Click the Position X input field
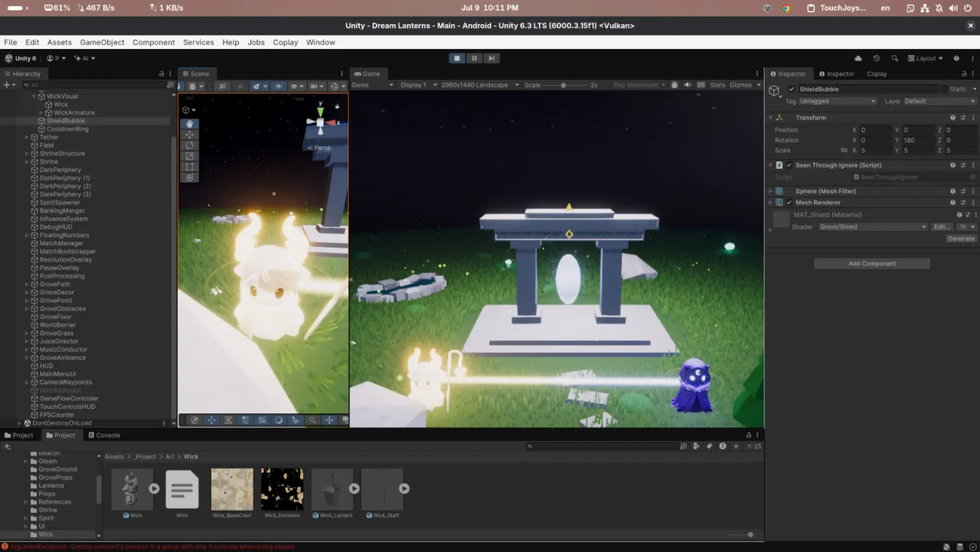Image resolution: width=980 pixels, height=552 pixels. pos(876,130)
